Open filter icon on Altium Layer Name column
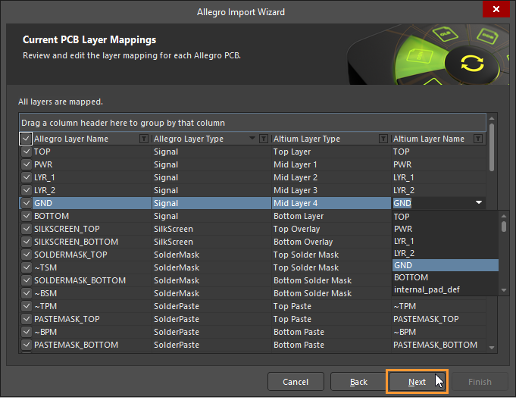The width and height of the screenshot is (516, 398). [478, 139]
